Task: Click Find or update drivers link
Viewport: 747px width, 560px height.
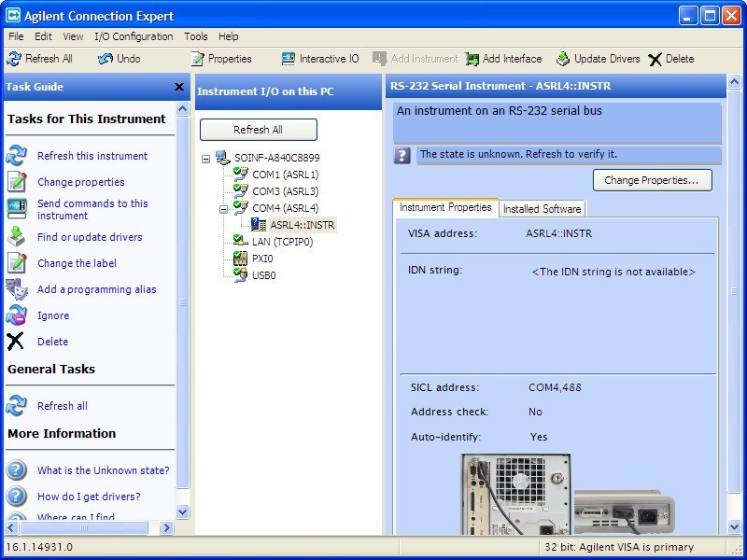Action: (x=90, y=237)
